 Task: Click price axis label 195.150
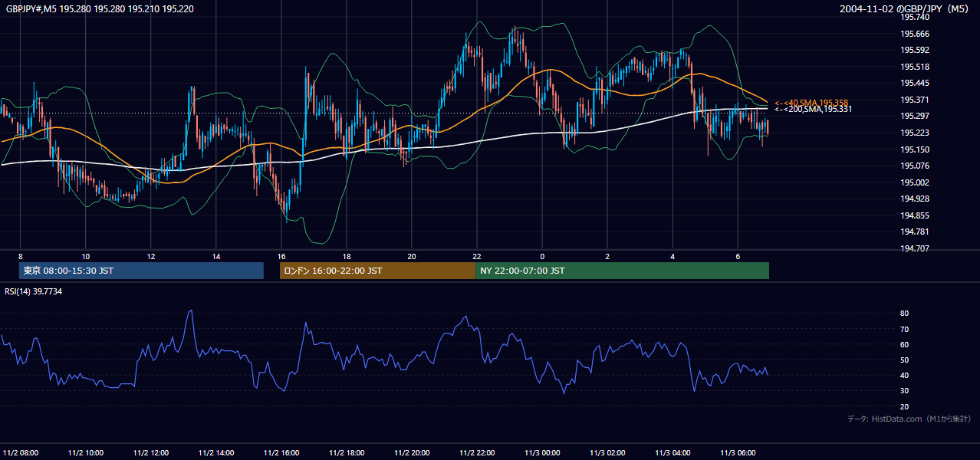[915, 149]
